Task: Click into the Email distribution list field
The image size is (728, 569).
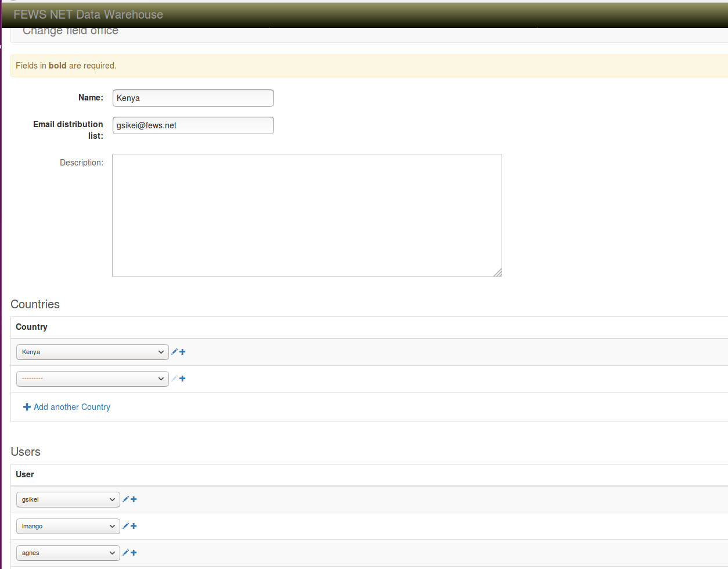Action: coord(193,125)
